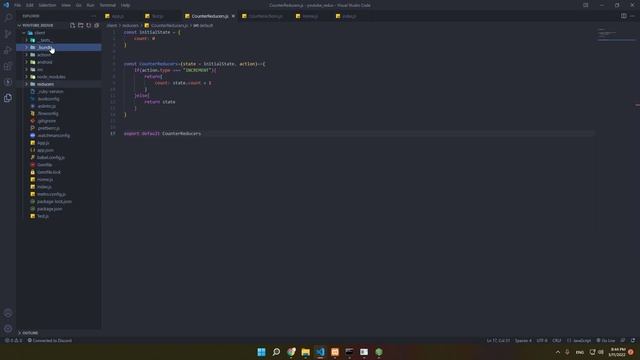Open the Windows taskbar search

276,352
